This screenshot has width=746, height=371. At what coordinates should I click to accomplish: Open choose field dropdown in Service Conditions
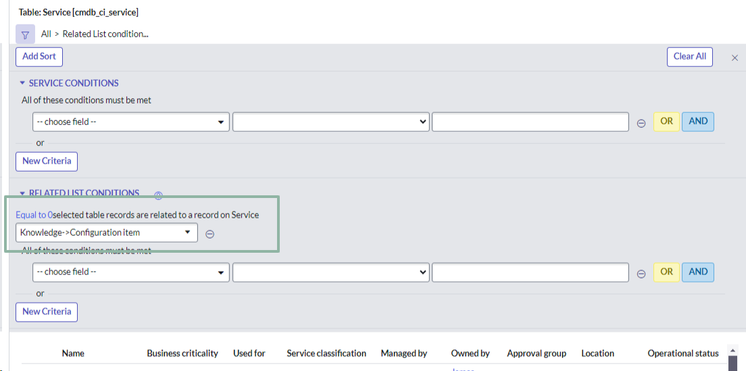pyautogui.click(x=131, y=122)
